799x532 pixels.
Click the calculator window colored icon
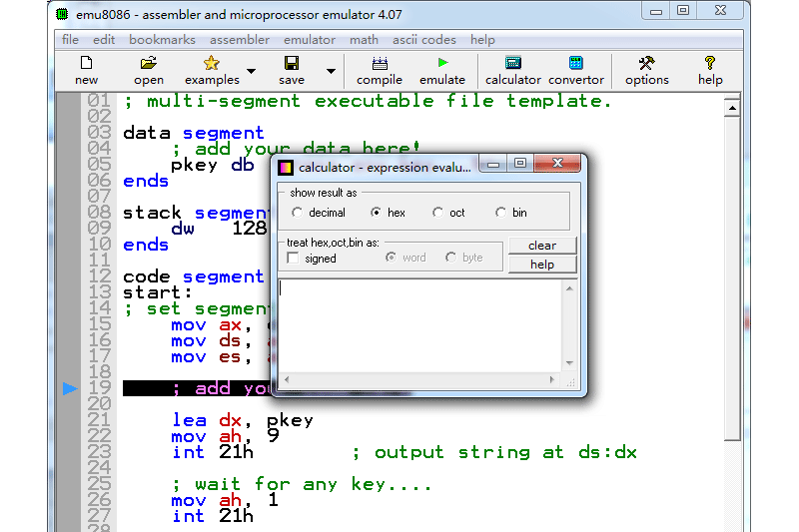point(286,168)
